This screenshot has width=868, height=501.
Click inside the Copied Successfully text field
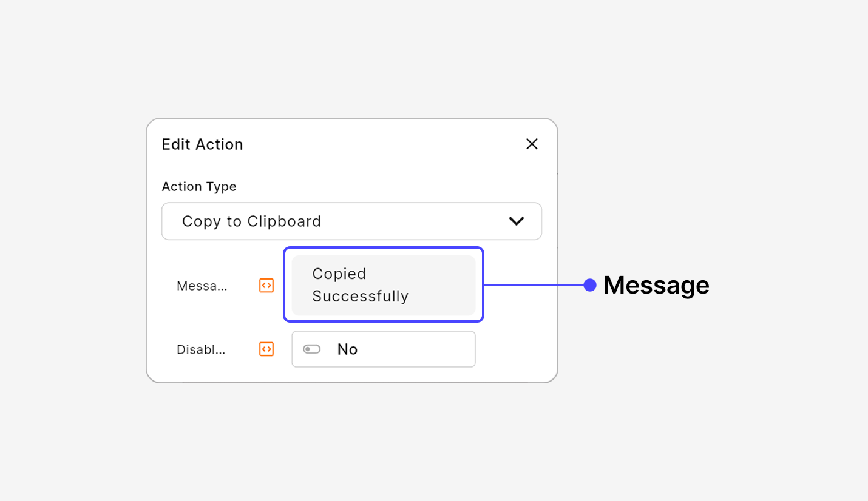(384, 284)
